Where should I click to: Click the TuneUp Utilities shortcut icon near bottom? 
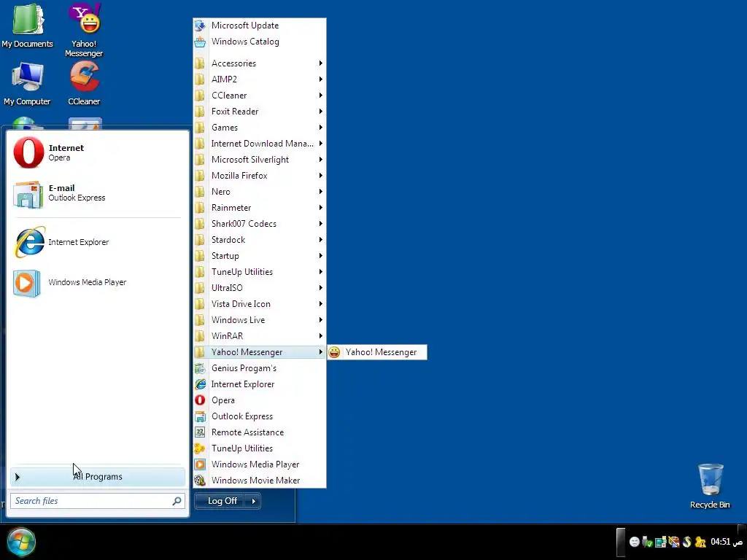[200, 448]
